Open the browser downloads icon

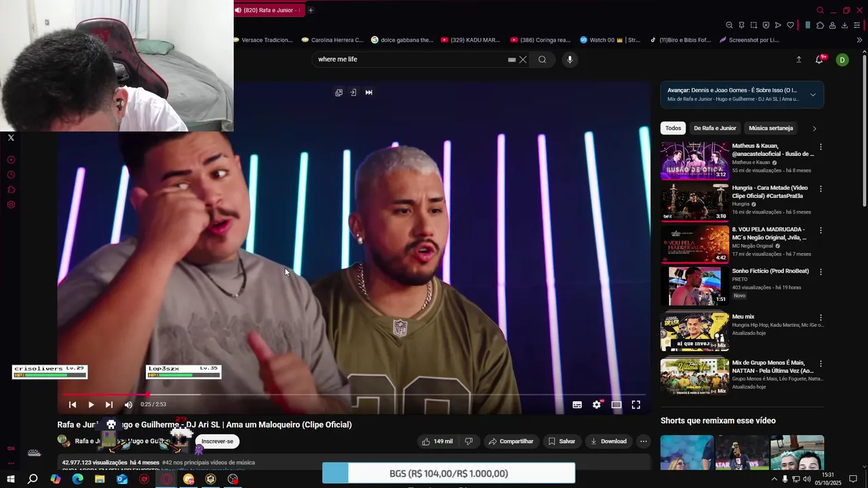click(844, 25)
